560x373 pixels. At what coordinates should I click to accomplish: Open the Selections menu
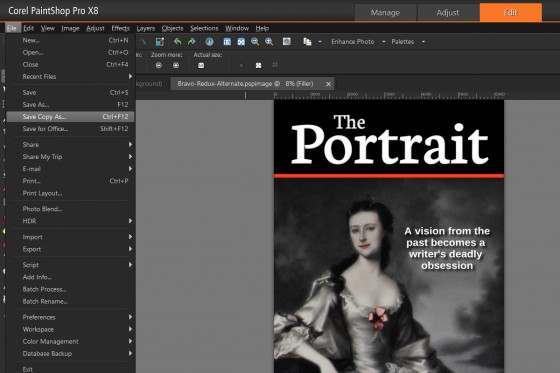click(204, 28)
